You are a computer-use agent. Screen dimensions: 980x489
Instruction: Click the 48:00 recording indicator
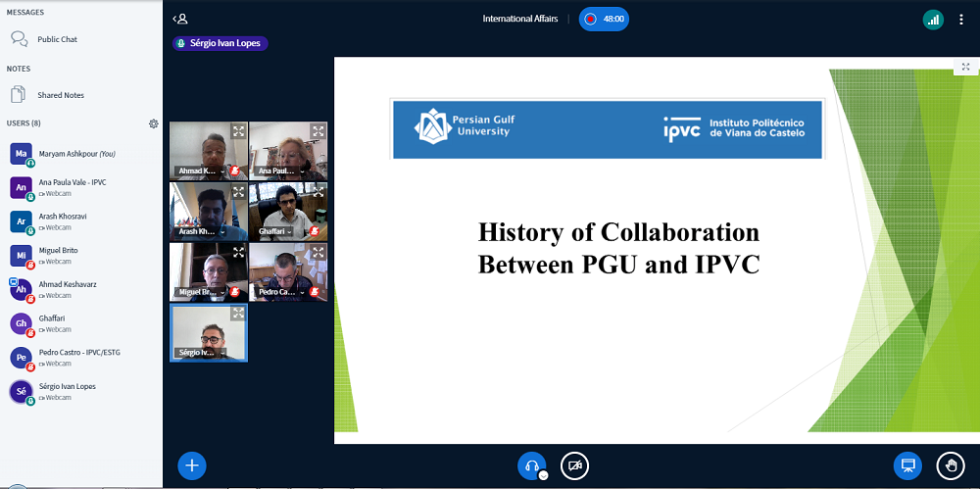click(x=604, y=19)
